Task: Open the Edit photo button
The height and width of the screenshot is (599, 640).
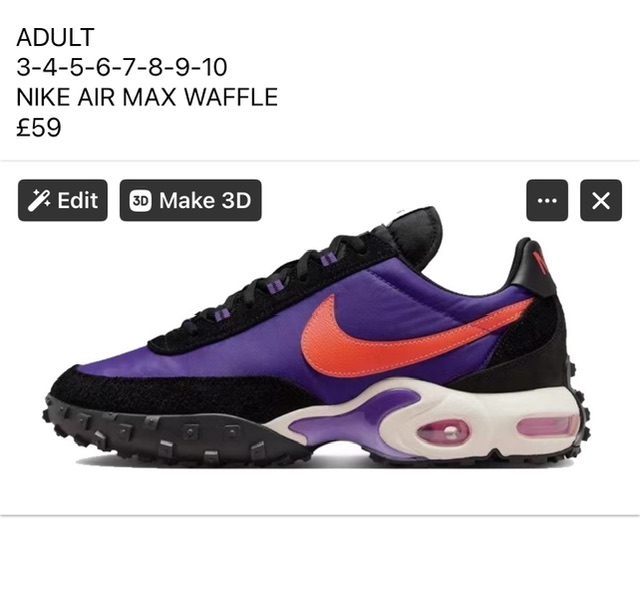Action: click(x=63, y=200)
